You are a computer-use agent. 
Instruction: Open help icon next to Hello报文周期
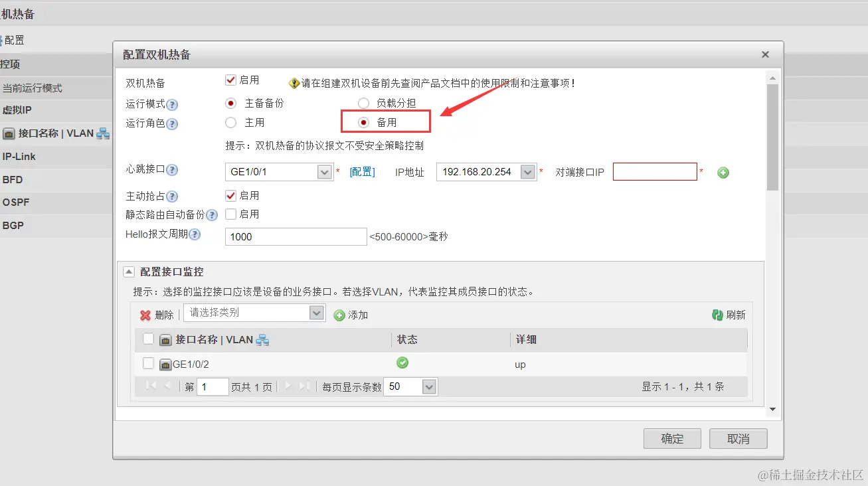point(195,234)
